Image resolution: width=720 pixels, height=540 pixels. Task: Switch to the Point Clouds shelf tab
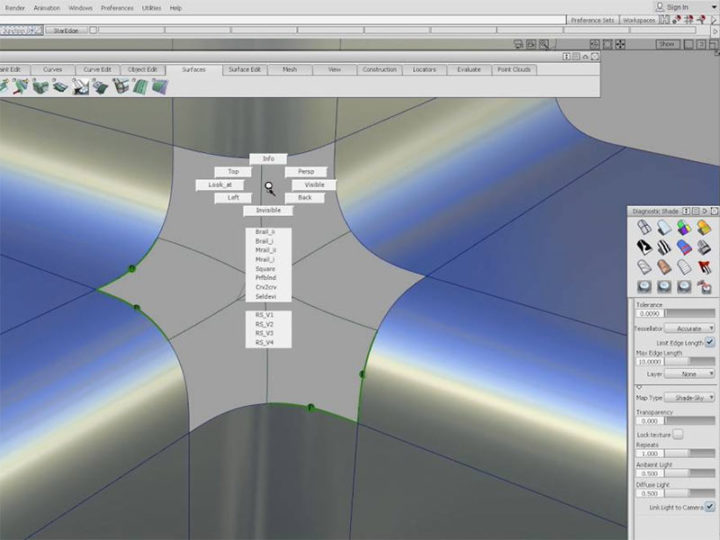click(514, 69)
